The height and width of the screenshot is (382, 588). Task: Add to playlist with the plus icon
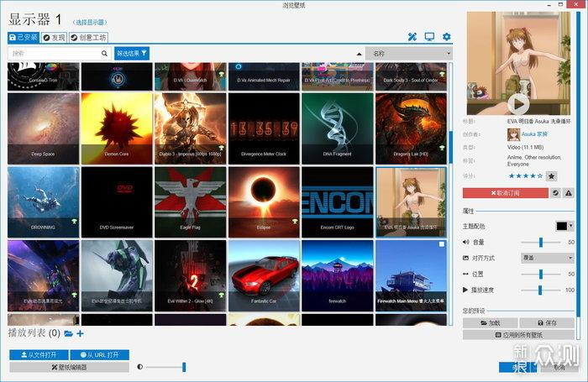pyautogui.click(x=80, y=333)
